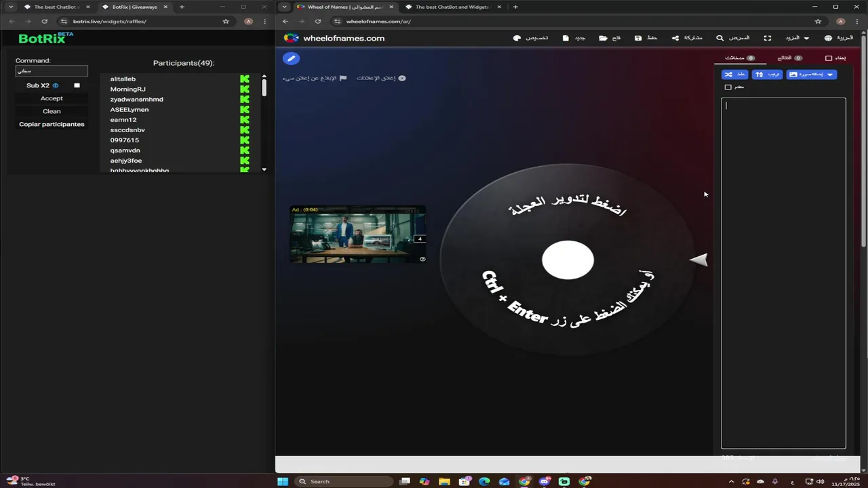Click the taskbar Search box

click(344, 482)
